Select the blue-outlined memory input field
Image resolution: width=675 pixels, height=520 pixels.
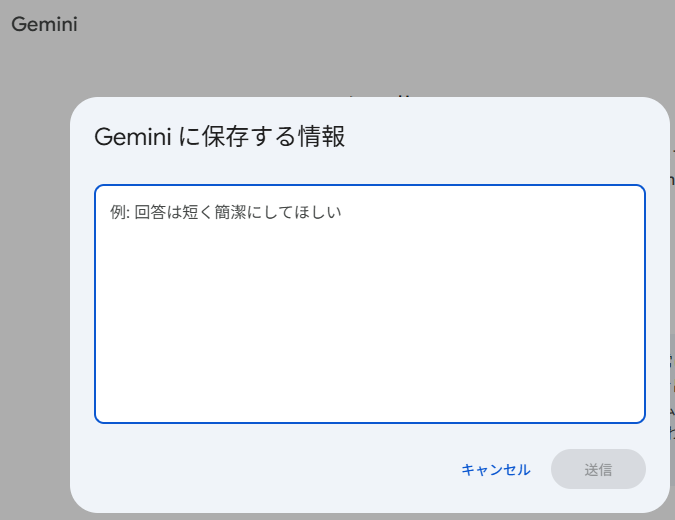click(369, 303)
